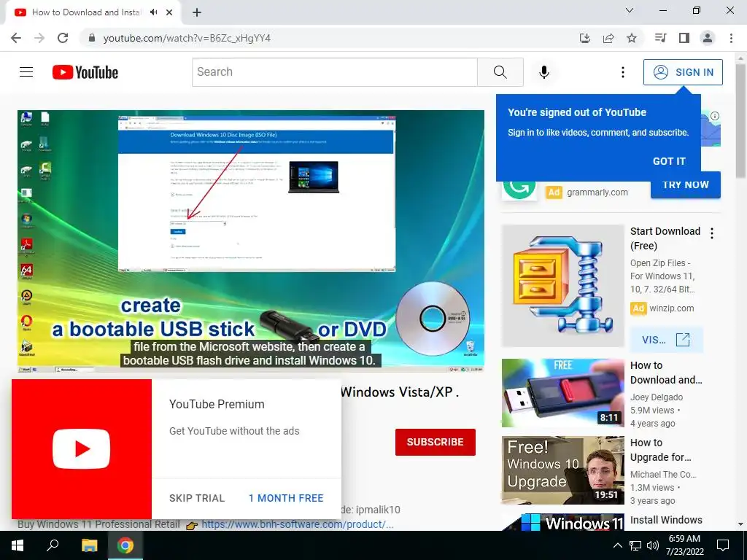Screen dimensions: 747x560
Task: Open taskbar search
Action: coord(53,545)
